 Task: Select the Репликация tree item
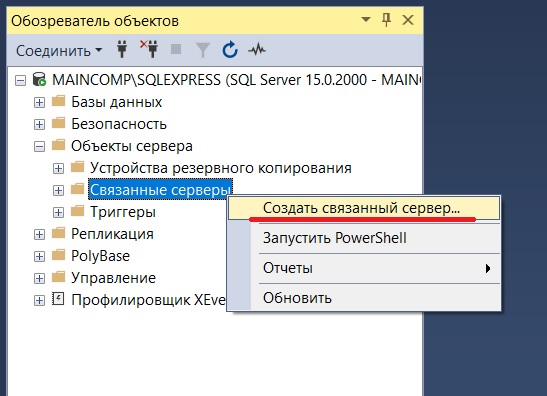tap(112, 234)
